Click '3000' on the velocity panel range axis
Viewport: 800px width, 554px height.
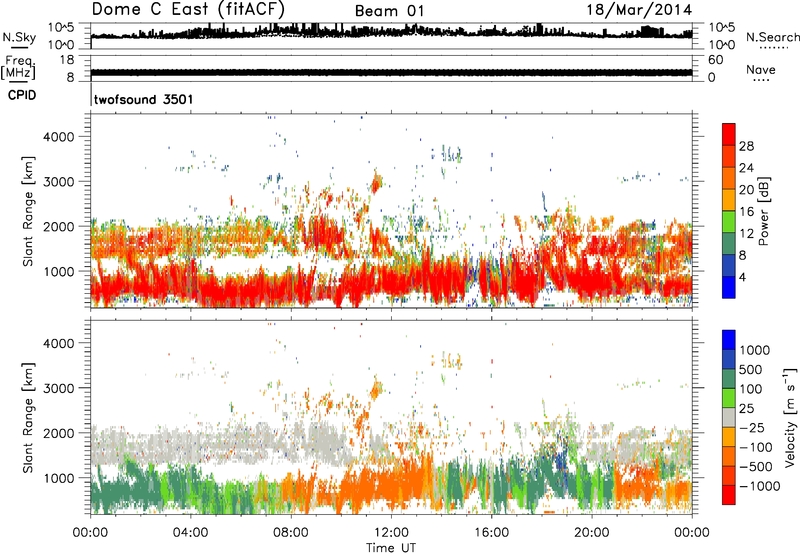click(59, 388)
